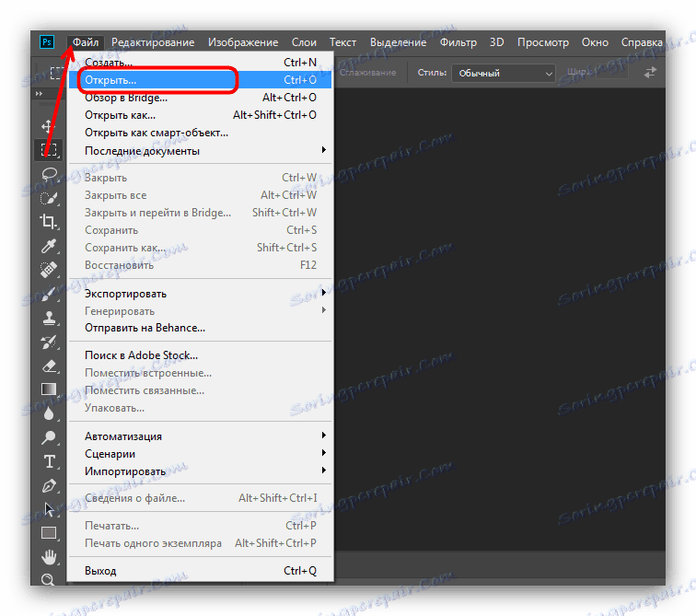Screen dimensions: 696x616
Task: Choose Открыть... menu entry
Action: [201, 80]
